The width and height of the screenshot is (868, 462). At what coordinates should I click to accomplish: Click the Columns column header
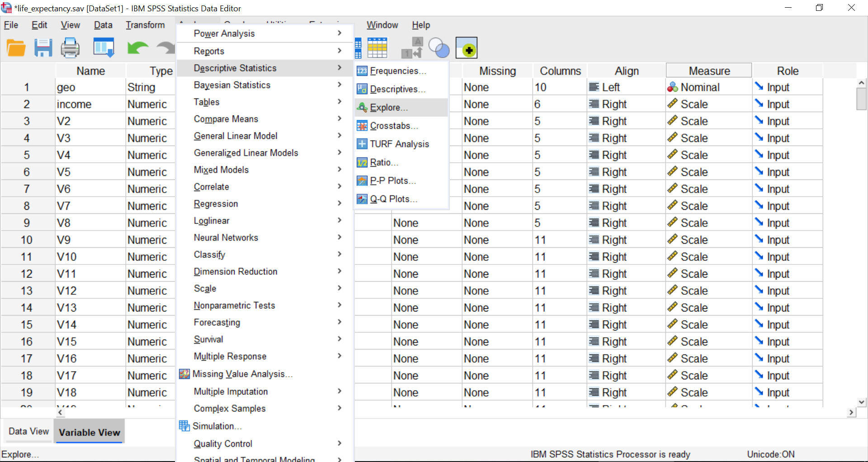(x=560, y=71)
